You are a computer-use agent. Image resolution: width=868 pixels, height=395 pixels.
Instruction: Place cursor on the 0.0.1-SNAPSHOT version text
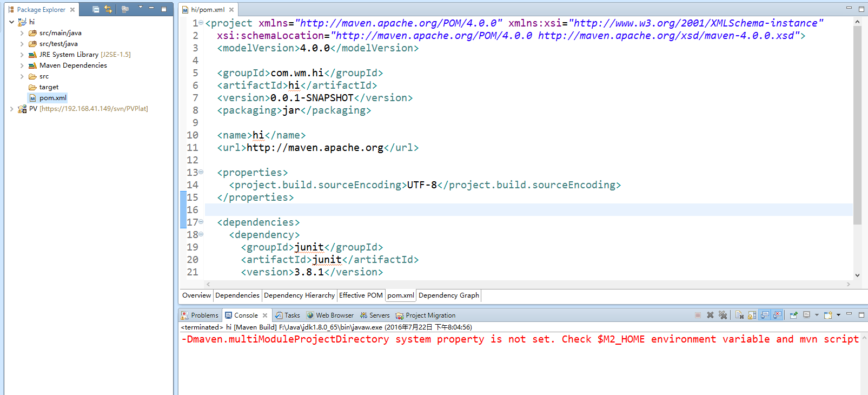[x=312, y=98]
